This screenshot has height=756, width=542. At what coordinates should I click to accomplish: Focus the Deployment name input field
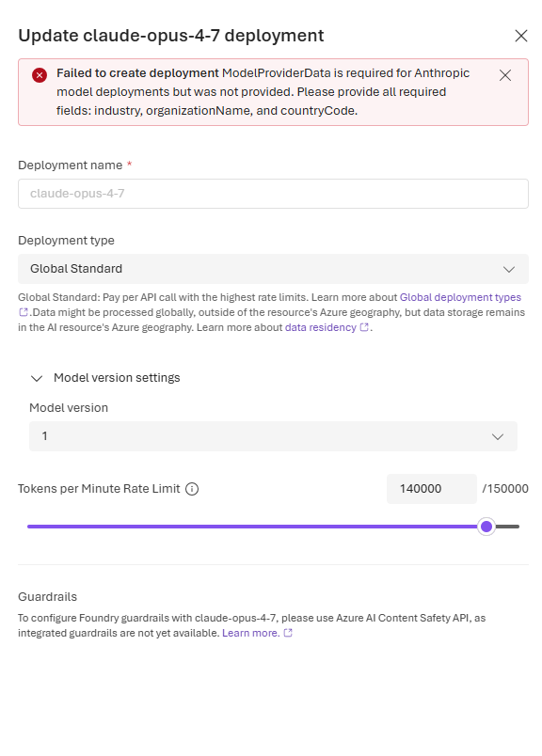[273, 194]
